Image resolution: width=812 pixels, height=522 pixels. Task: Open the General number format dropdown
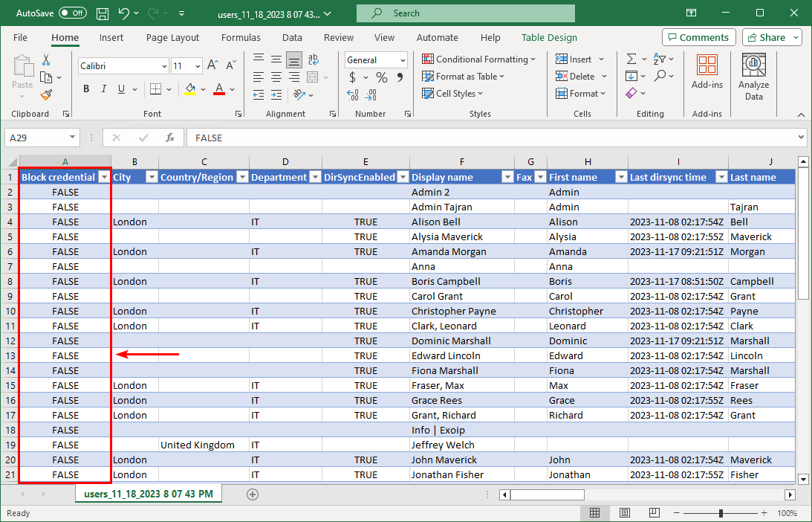pos(403,60)
